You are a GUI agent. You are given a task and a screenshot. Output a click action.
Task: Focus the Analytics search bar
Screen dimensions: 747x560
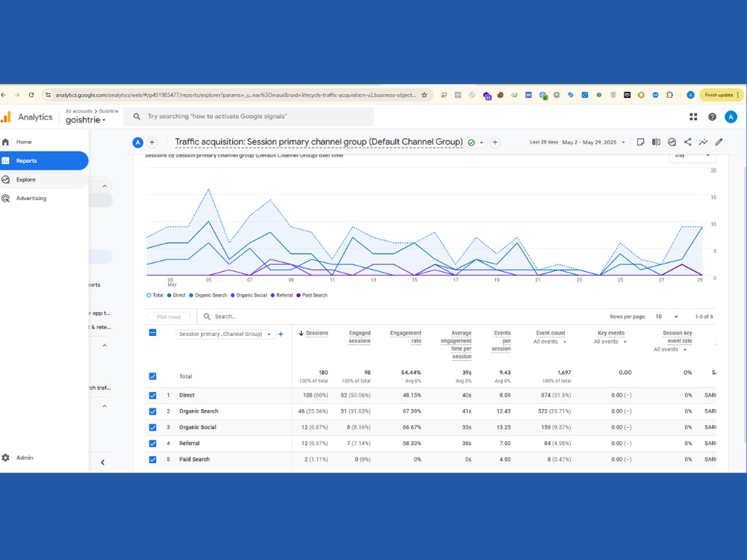[x=248, y=116]
